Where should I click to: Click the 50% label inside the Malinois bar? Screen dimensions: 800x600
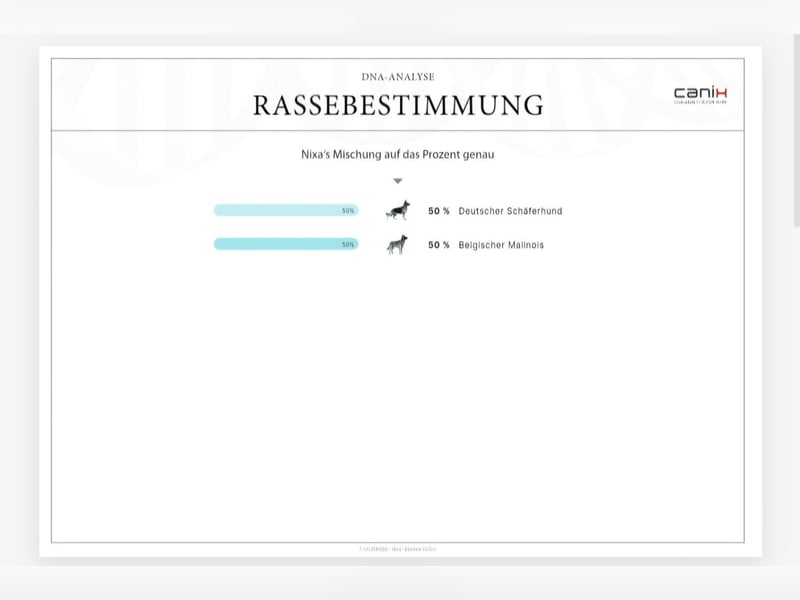pos(348,244)
